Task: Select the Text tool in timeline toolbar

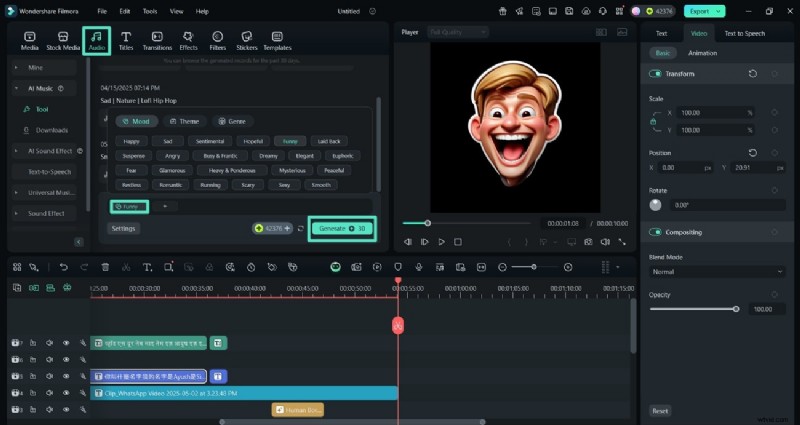Action: point(147,267)
